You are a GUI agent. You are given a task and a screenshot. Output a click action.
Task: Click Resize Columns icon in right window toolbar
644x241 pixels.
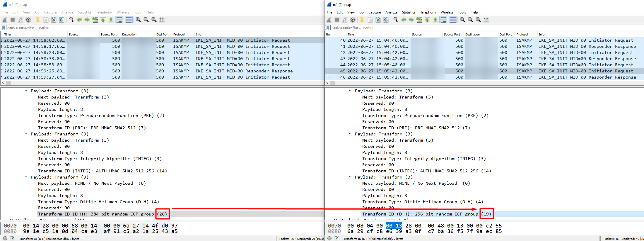(x=486, y=20)
